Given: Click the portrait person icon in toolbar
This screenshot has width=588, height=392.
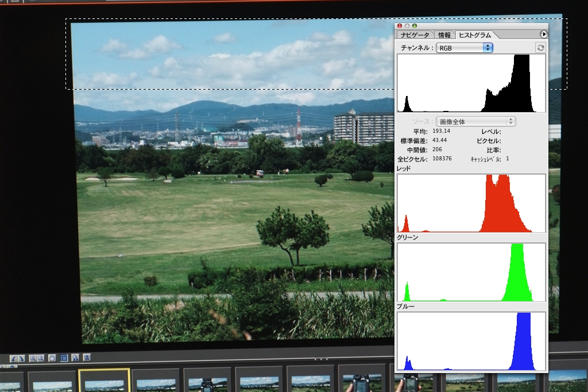Looking at the screenshot, I should click(x=87, y=358).
